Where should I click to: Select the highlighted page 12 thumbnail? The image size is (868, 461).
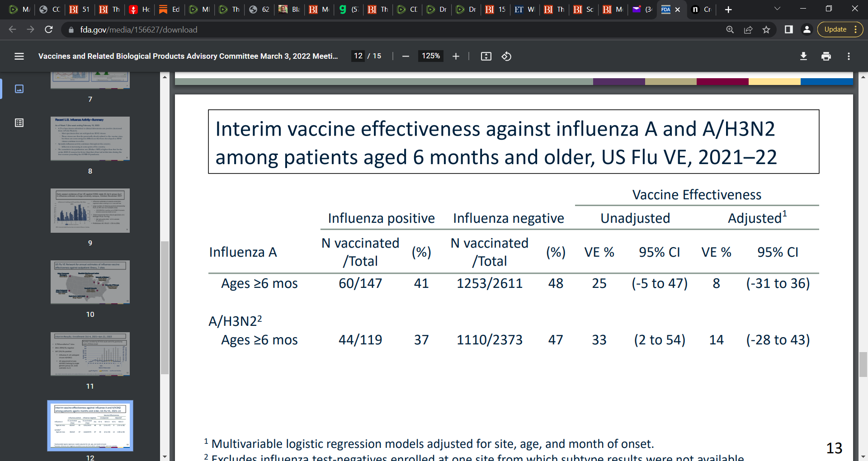[x=90, y=425]
